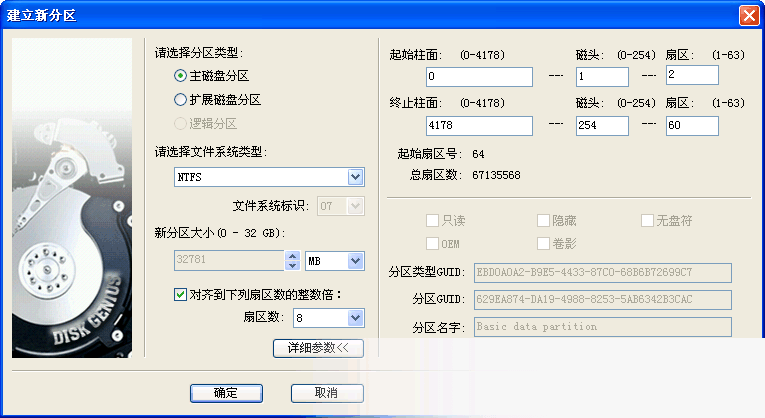Viewport: 765px width, 418px height.
Task: Click the '新分区大小(0 - 32 GB)' label
Action: click(x=220, y=233)
